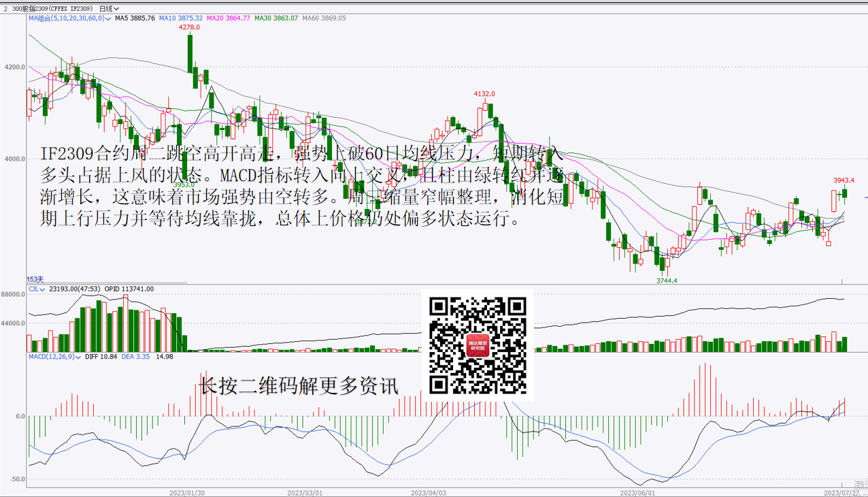The image size is (868, 497).
Task: Click the 4278.0 peak price marker
Action: pyautogui.click(x=189, y=27)
